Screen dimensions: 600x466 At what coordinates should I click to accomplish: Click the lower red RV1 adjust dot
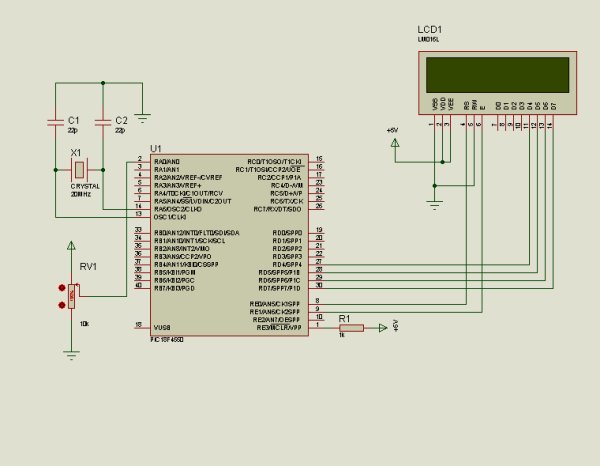pos(62,305)
